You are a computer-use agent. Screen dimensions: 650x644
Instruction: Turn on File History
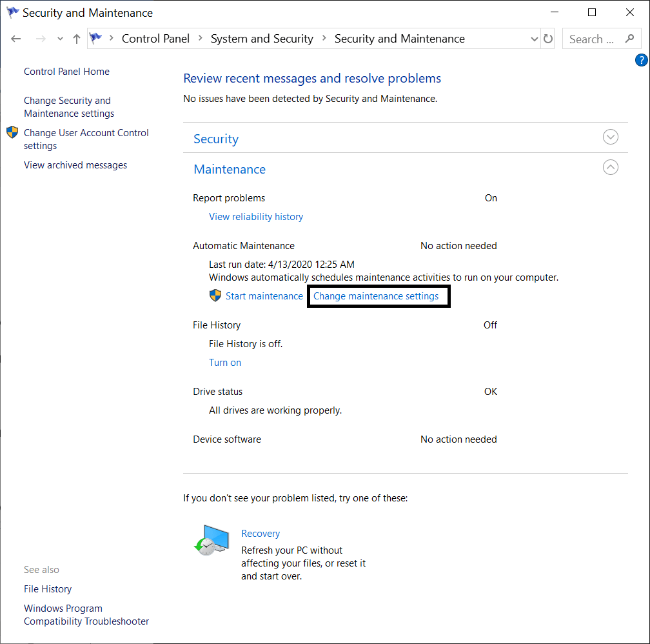[224, 362]
